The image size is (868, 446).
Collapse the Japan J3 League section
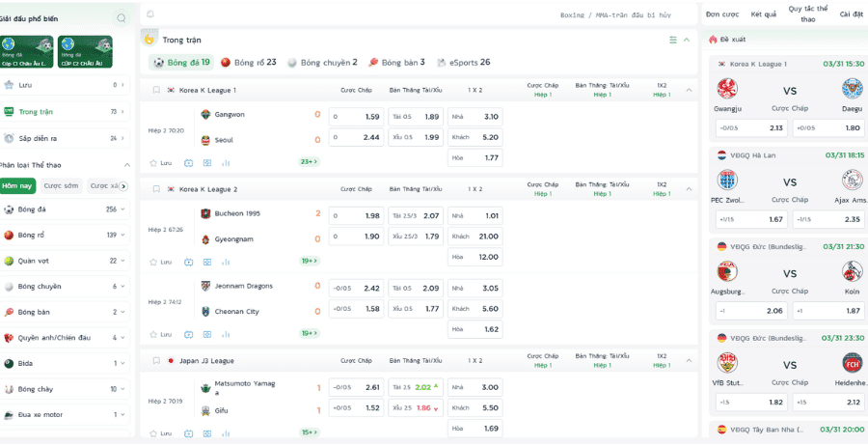tap(689, 361)
